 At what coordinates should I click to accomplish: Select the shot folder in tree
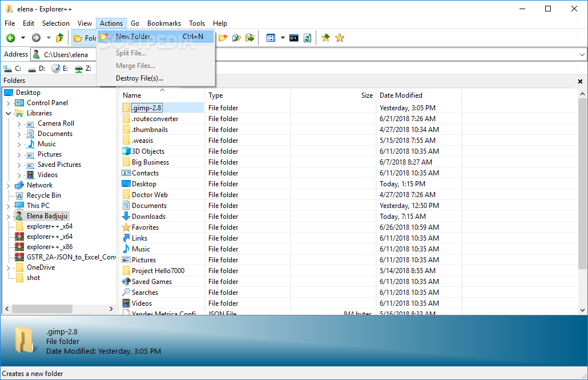[33, 278]
